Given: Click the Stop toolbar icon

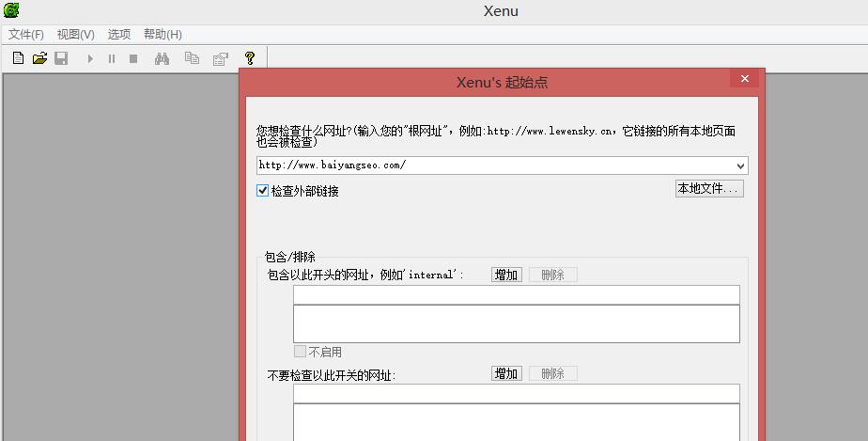Looking at the screenshot, I should pos(133,58).
